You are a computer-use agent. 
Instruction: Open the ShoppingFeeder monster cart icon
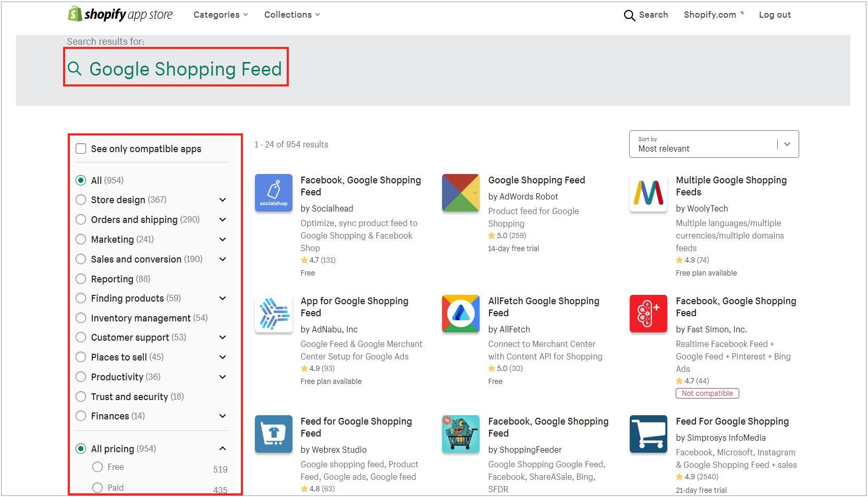coord(461,434)
